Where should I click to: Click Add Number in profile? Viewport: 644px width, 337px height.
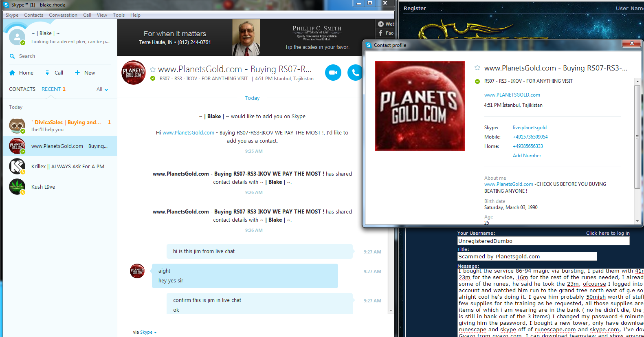pos(527,156)
